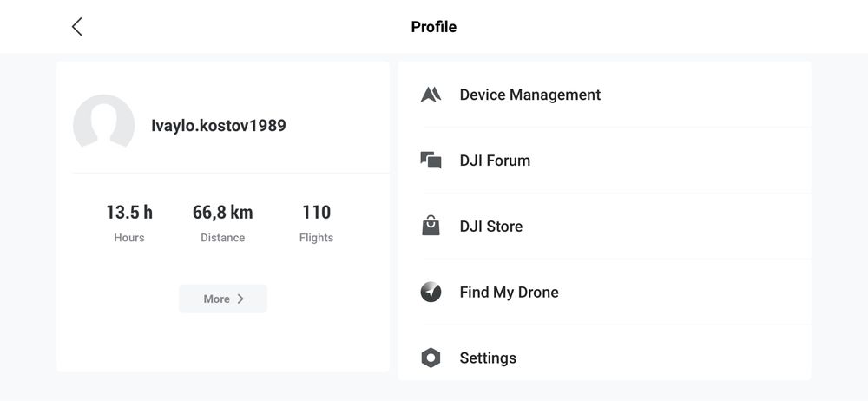Click the Find My Drone compass icon
Image resolution: width=868 pixels, height=401 pixels.
431,292
